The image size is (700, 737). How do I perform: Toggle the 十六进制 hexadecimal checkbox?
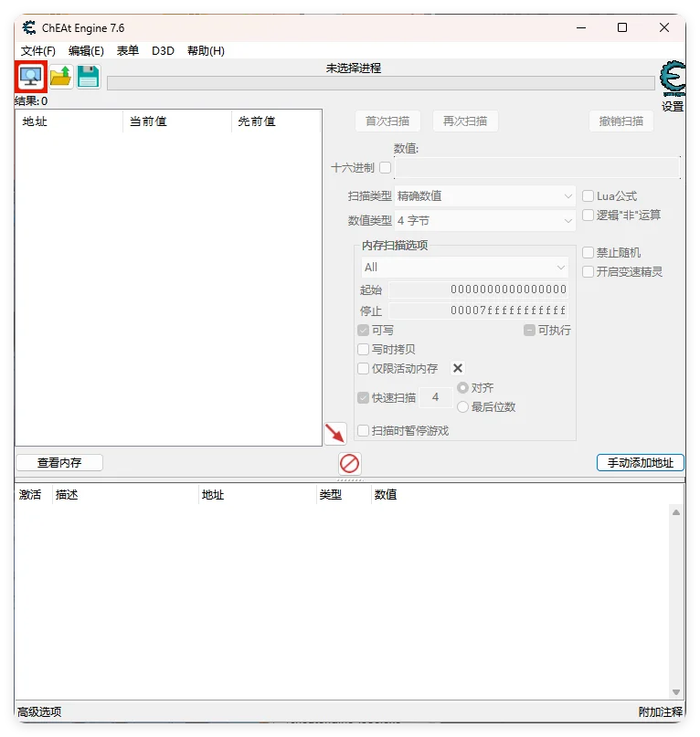click(x=386, y=167)
